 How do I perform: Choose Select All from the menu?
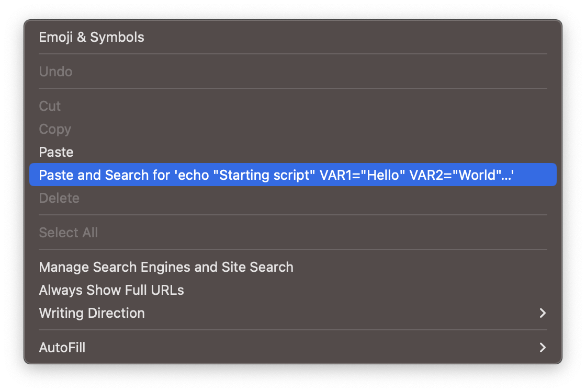click(x=68, y=233)
